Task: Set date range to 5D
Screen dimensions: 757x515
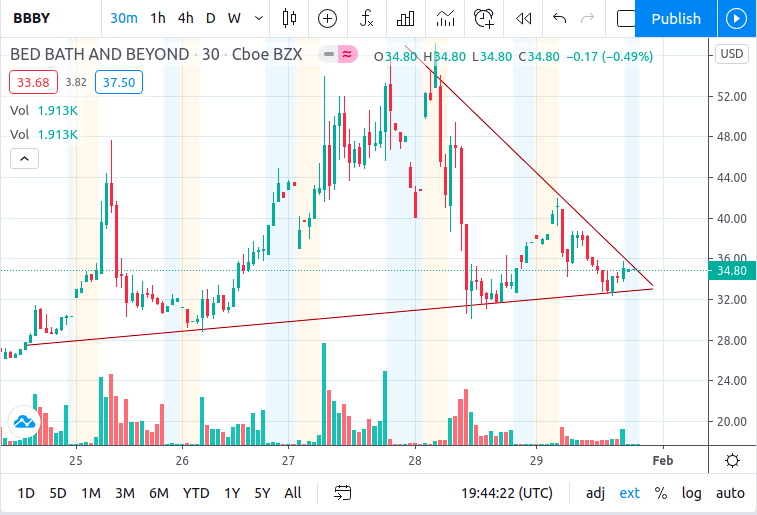Action: pyautogui.click(x=57, y=493)
